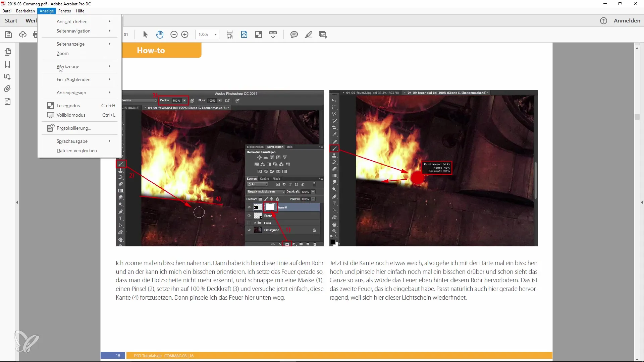The width and height of the screenshot is (644, 362).
Task: Open the attachments paperclip panel
Action: (x=7, y=89)
